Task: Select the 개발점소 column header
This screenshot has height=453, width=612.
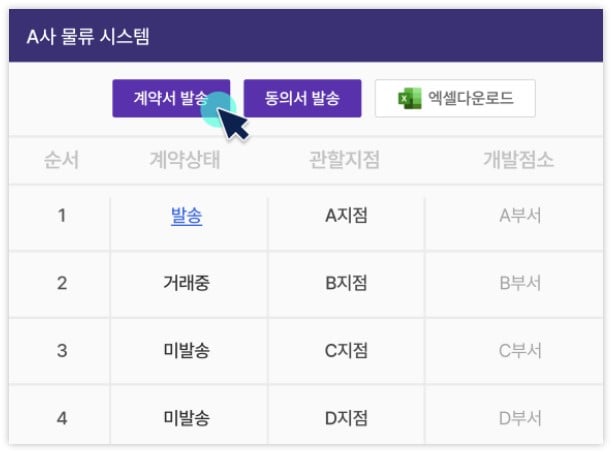Action: coord(519,160)
